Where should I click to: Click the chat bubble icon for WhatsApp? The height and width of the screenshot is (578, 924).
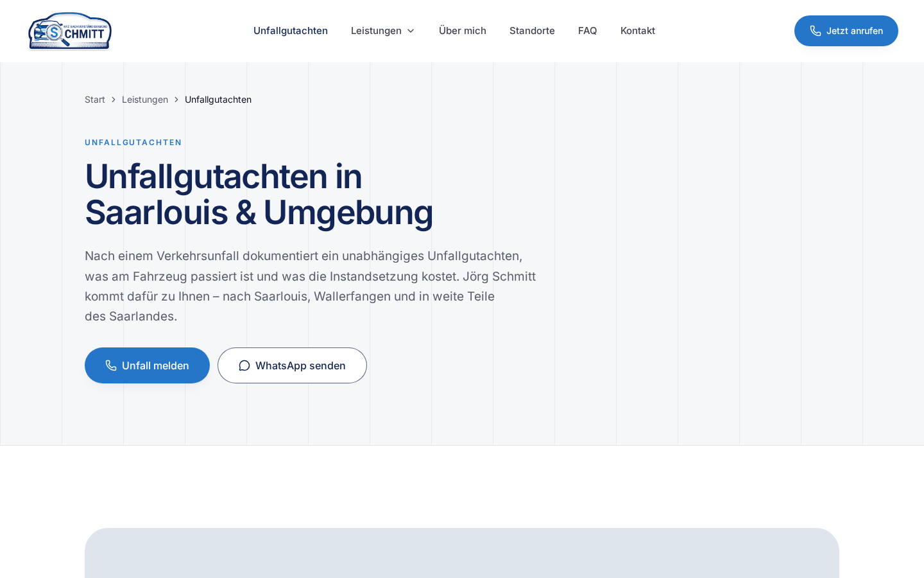244,365
